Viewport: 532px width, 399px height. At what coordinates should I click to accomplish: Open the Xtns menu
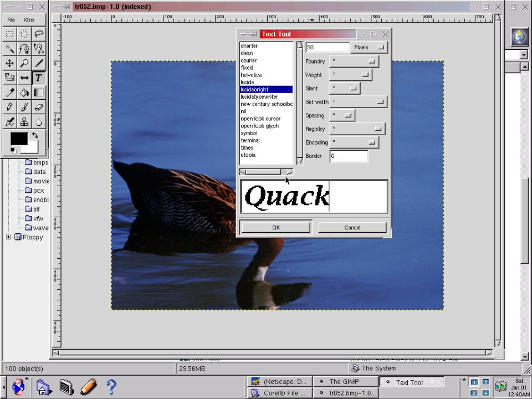[29, 20]
